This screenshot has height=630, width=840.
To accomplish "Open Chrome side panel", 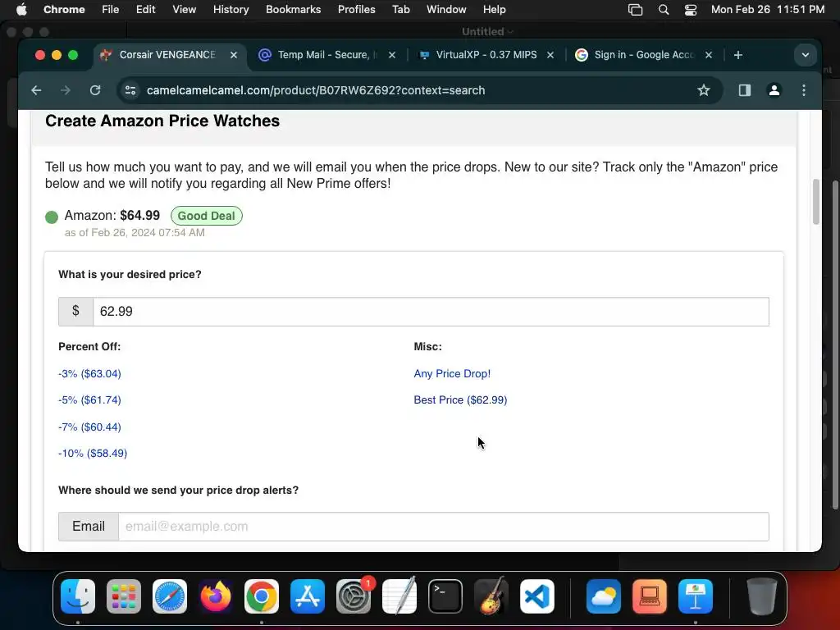I will tap(745, 90).
